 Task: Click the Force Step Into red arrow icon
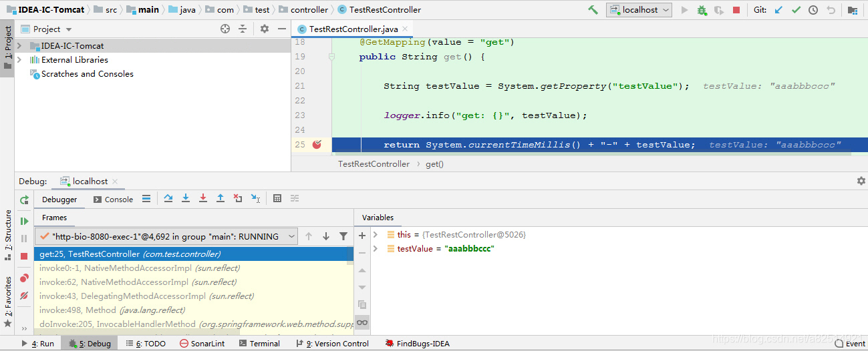pos(203,199)
